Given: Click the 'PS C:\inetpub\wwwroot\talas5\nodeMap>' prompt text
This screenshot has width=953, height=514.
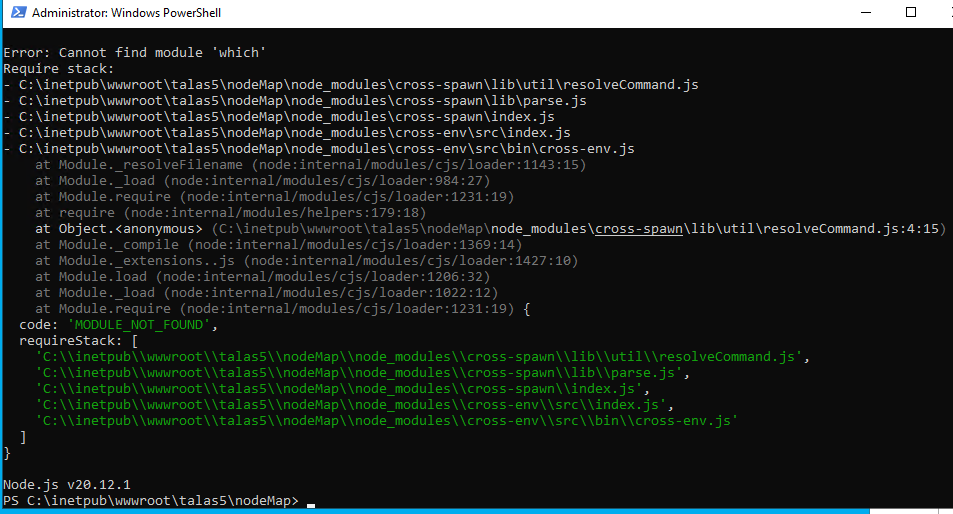Looking at the screenshot, I should [x=150, y=500].
